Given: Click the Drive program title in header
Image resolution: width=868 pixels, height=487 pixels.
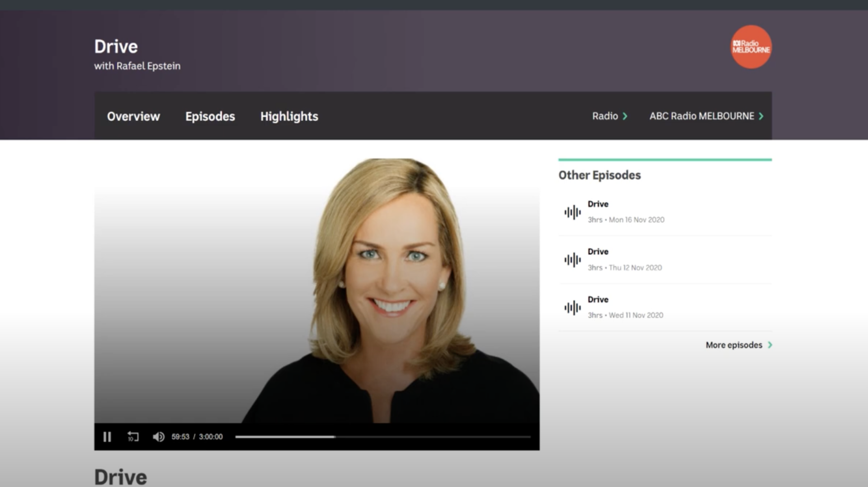Looking at the screenshot, I should click(116, 47).
